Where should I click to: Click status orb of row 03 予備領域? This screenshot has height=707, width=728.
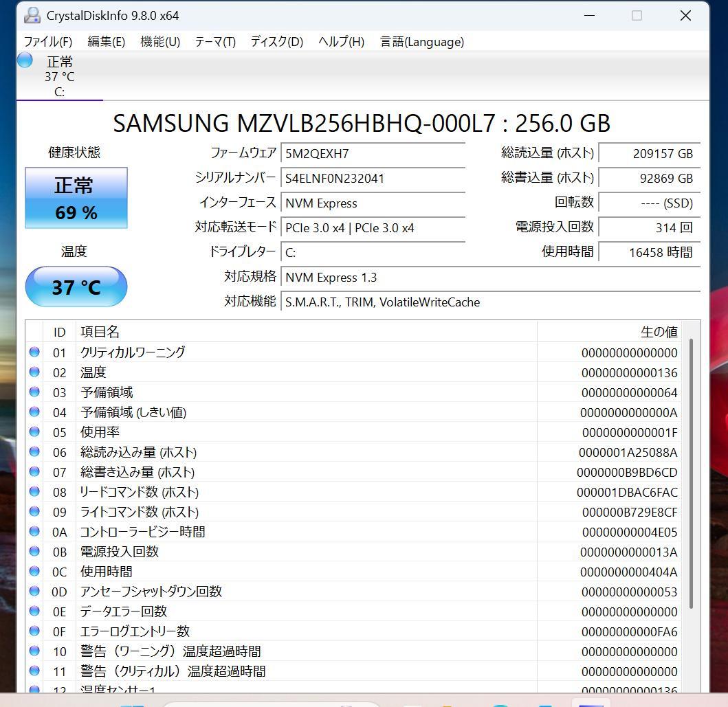34,392
